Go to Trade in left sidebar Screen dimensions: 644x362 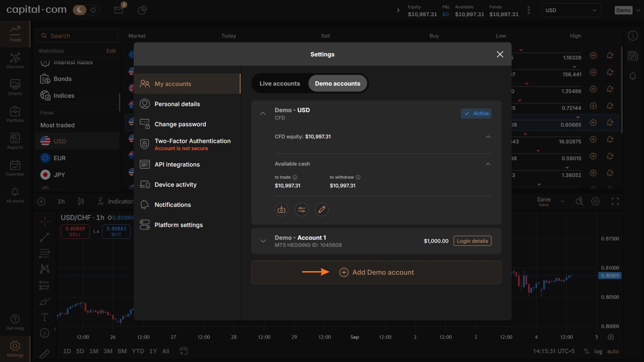[x=15, y=34]
